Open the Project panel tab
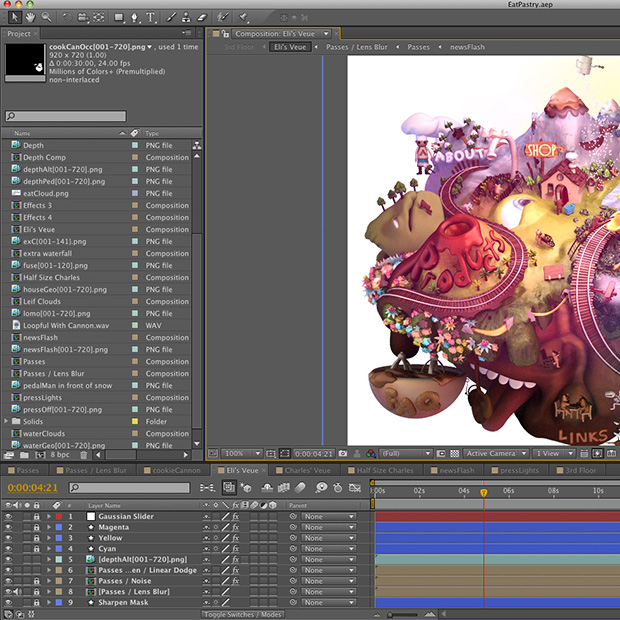The image size is (620, 620). pyautogui.click(x=19, y=34)
